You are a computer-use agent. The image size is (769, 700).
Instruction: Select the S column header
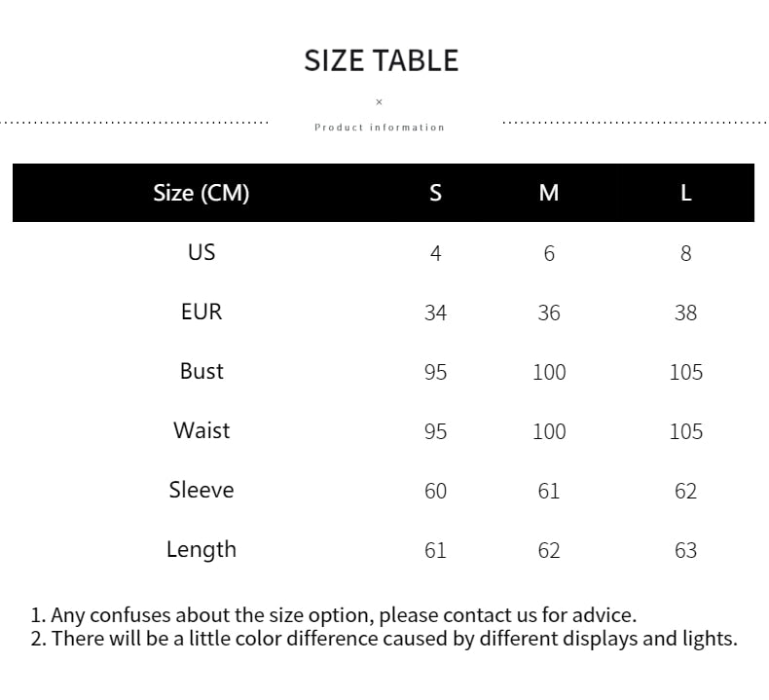435,193
